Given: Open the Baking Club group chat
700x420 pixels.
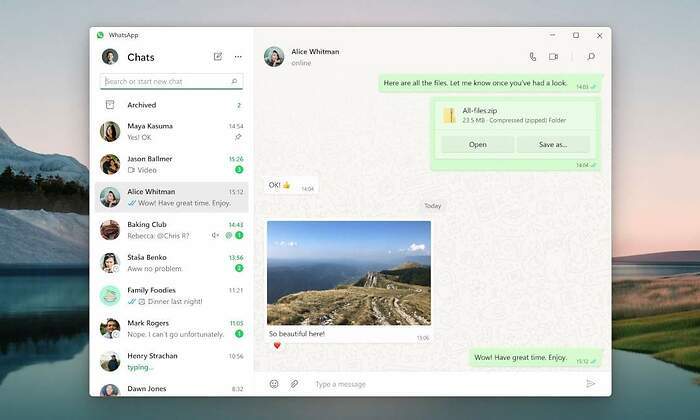Looking at the screenshot, I should (x=171, y=230).
